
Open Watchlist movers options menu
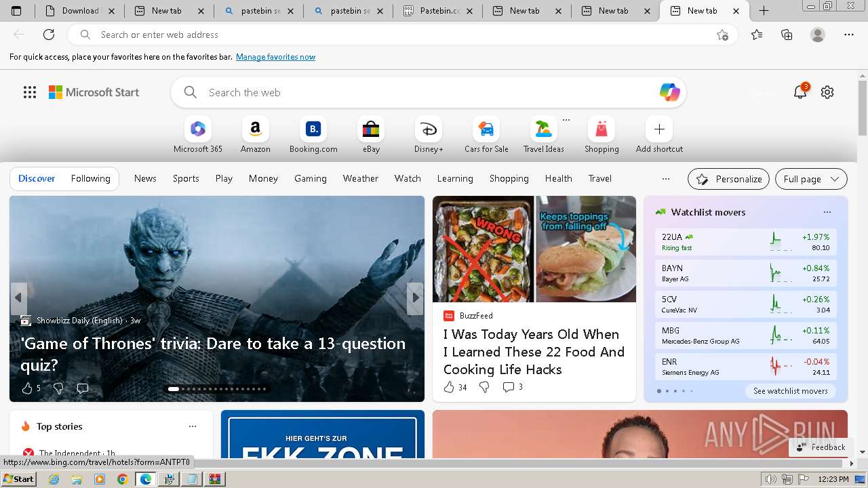pyautogui.click(x=827, y=212)
